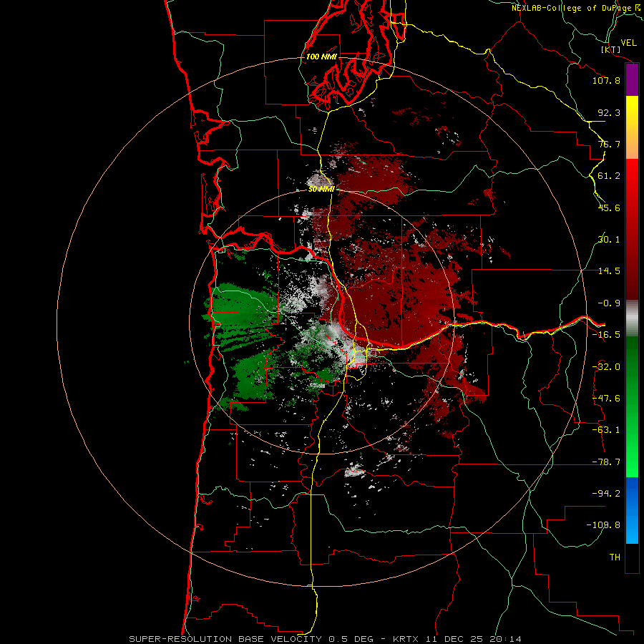Click the Super-Resolution Base Velocity caption
Image resolution: width=644 pixels, height=644 pixels.
coord(326,639)
